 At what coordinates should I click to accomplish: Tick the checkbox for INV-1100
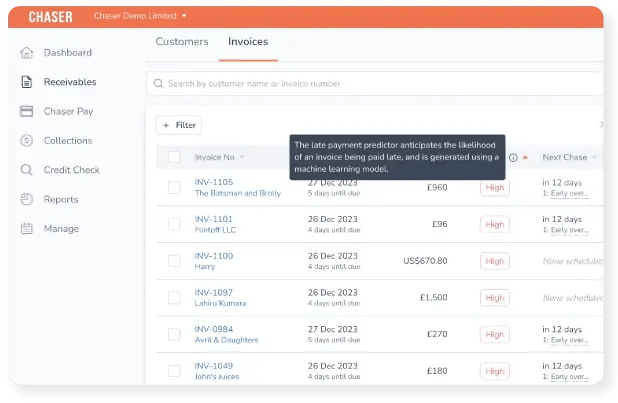point(174,261)
